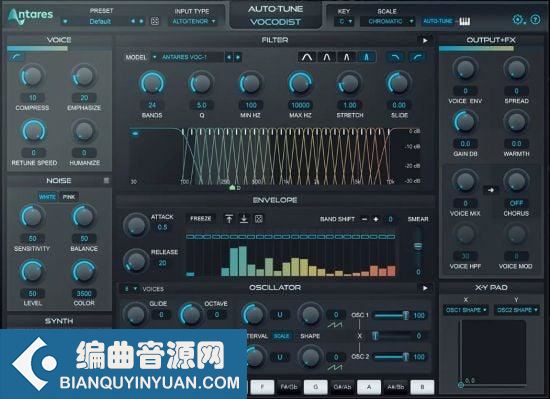This screenshot has height=399, width=550.
Task: Click the OSC 1 sawtooth waveform icon
Action: point(335,325)
